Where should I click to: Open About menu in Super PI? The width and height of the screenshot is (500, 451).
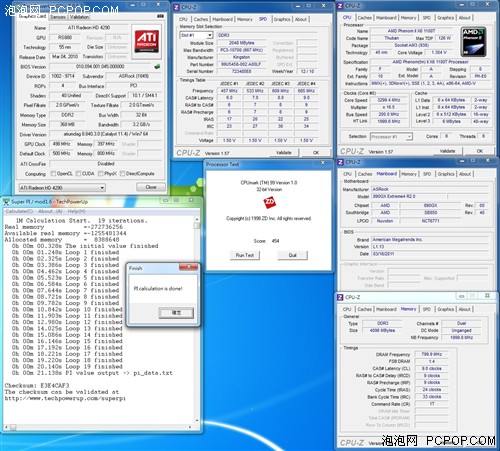tap(50, 211)
